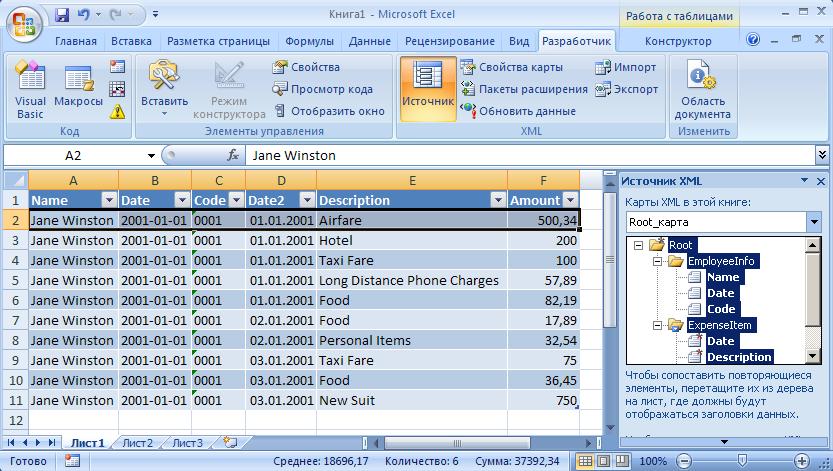Toggle the Источник XML source pane
This screenshot has height=471, width=833.
pyautogui.click(x=428, y=89)
